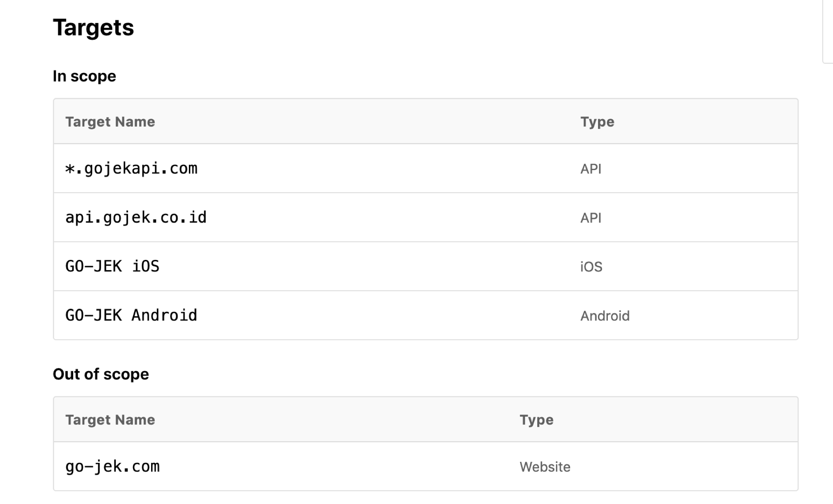This screenshot has height=504, width=833.
Task: Select the api.gojek.co.id target name
Action: click(136, 217)
